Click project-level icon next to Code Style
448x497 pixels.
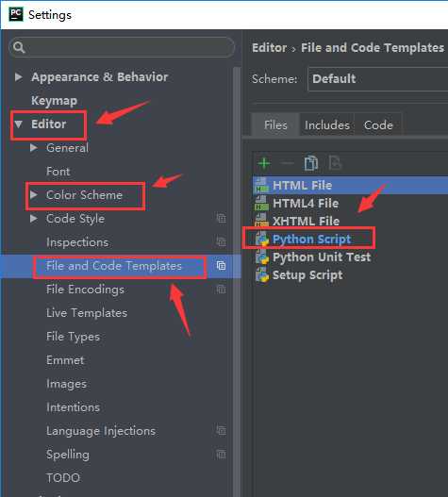coord(221,219)
